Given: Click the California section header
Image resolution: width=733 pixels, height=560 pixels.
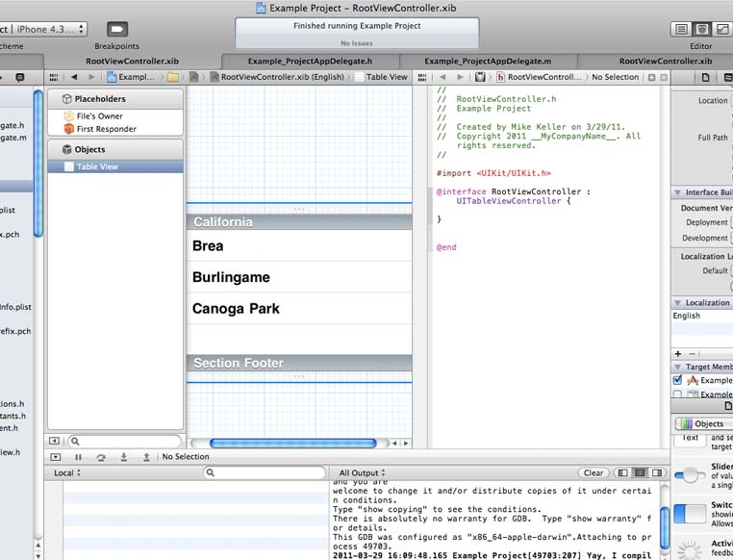Looking at the screenshot, I should pyautogui.click(x=299, y=222).
